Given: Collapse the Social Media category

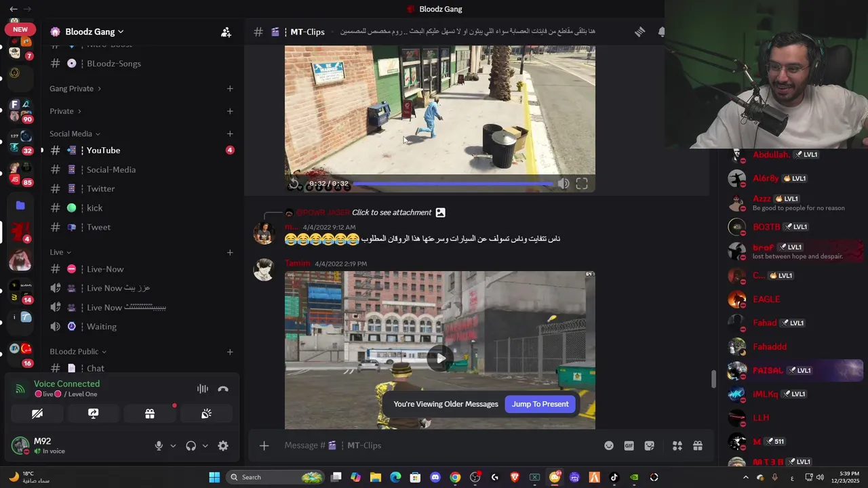Looking at the screenshot, I should click(75, 134).
